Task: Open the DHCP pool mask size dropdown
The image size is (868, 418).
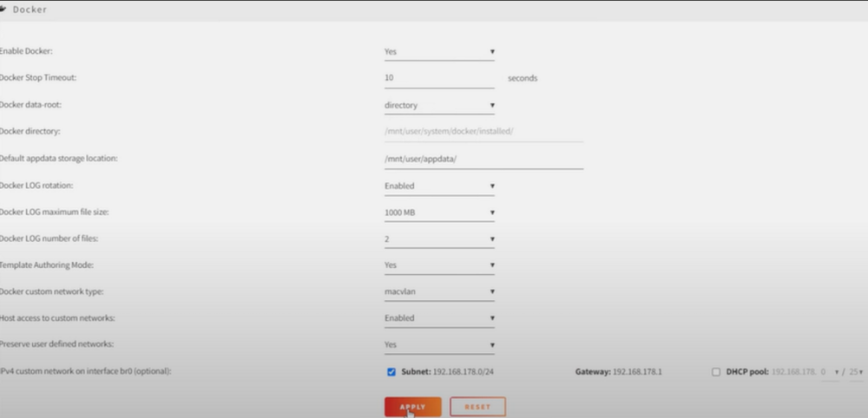Action: [x=856, y=372]
